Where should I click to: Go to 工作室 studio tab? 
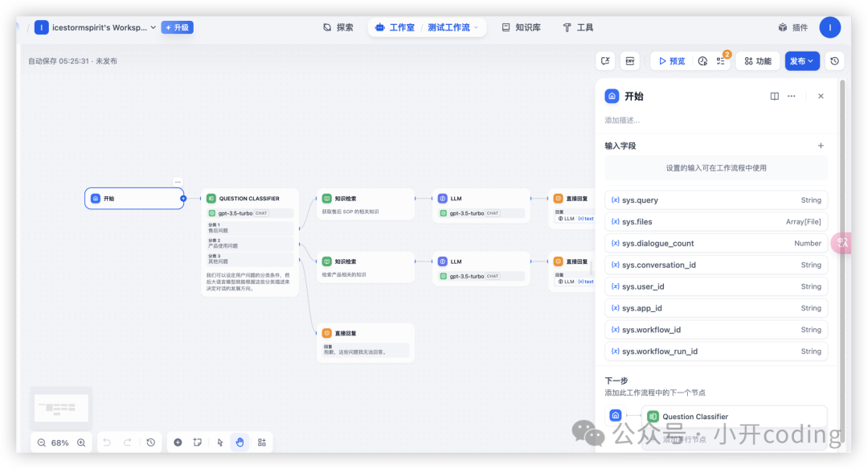395,27
